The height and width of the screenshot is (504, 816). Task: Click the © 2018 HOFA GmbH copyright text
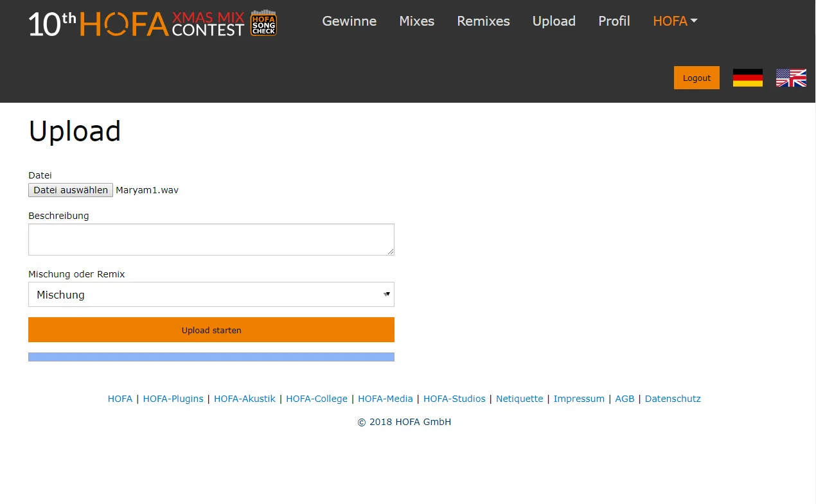click(404, 422)
